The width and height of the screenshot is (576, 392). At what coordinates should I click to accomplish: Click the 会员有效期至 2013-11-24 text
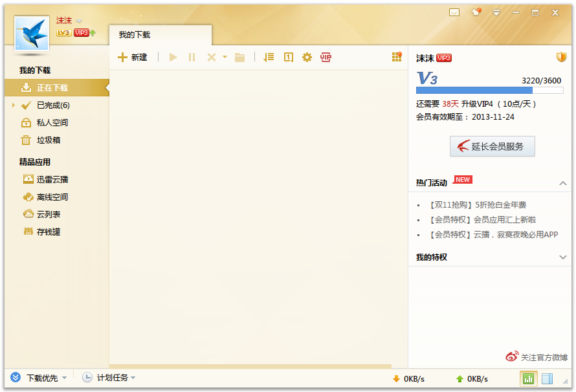(465, 116)
